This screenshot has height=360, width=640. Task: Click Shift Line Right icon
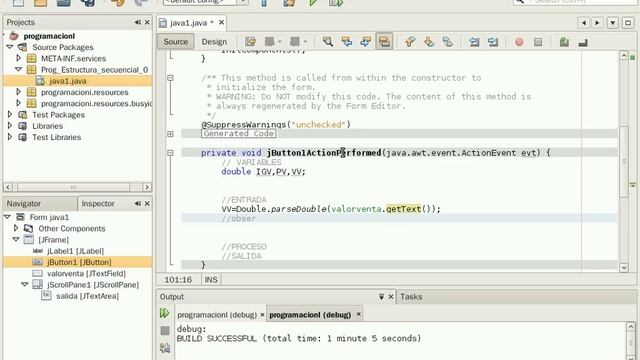(493, 42)
